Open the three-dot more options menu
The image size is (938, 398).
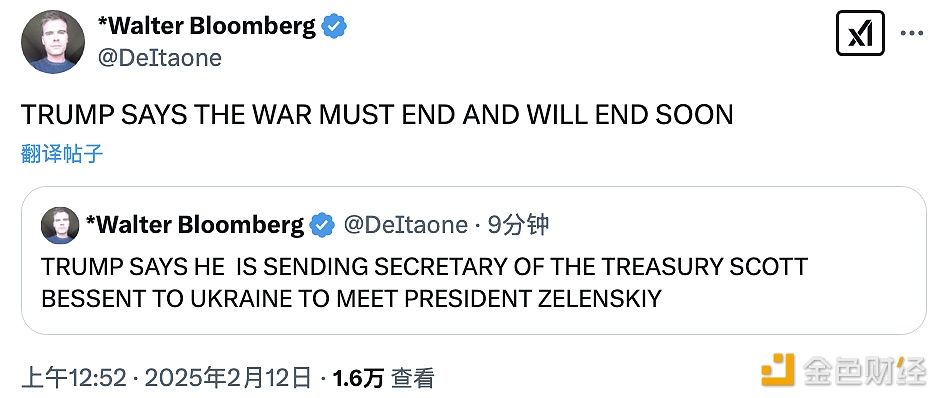coord(912,34)
